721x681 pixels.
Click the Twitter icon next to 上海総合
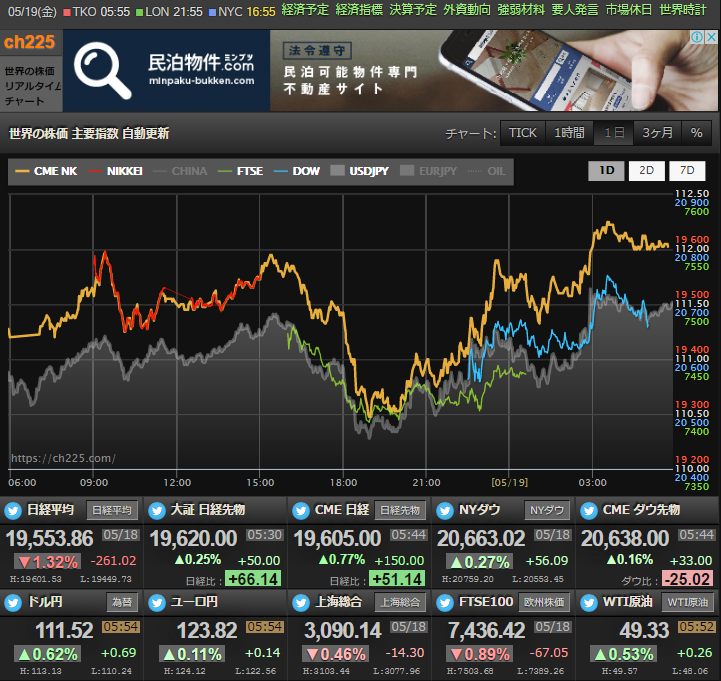[x=301, y=603]
